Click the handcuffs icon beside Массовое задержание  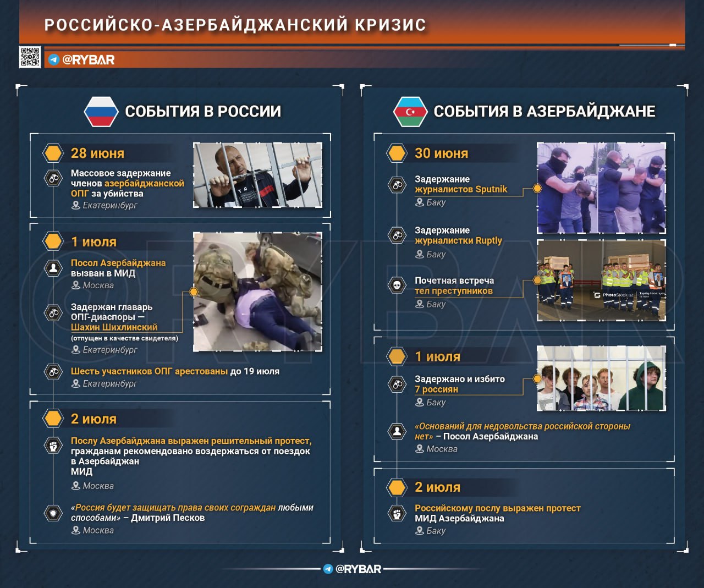point(53,178)
